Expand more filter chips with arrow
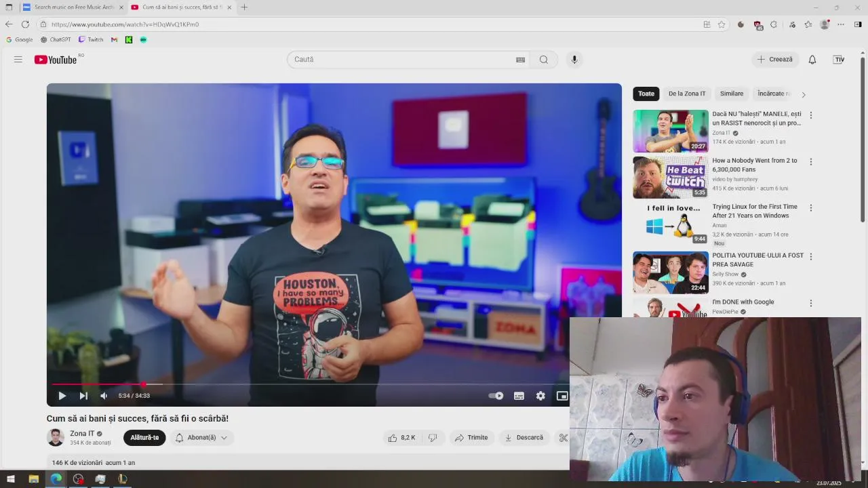 (804, 94)
